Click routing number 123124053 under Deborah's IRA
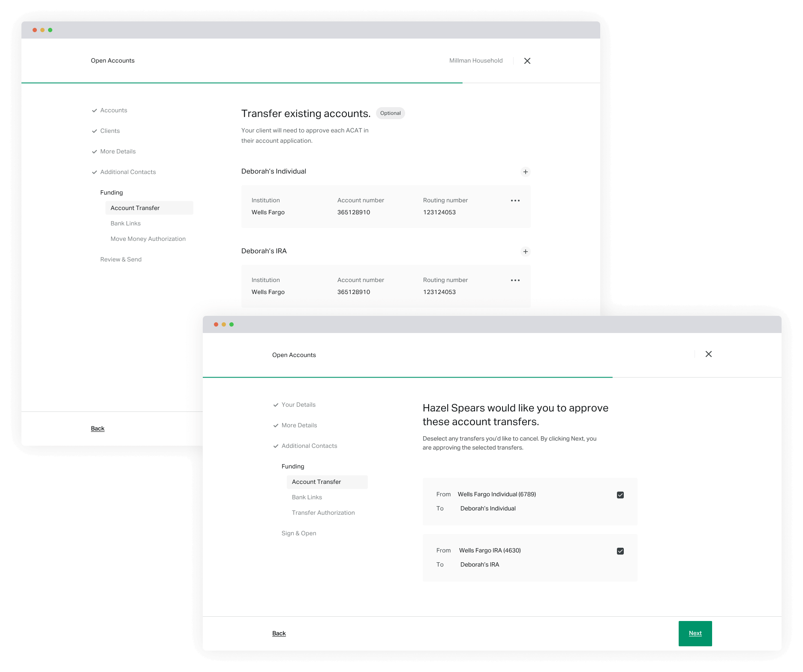 tap(439, 292)
